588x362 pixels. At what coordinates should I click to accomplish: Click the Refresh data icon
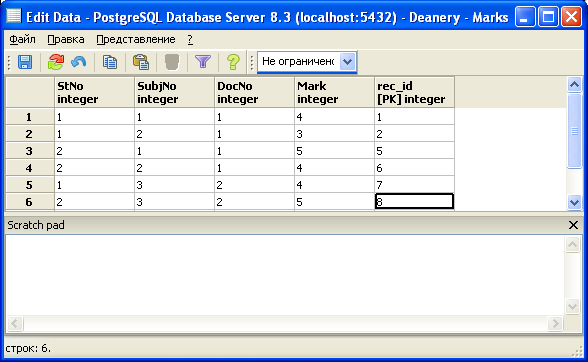56,62
